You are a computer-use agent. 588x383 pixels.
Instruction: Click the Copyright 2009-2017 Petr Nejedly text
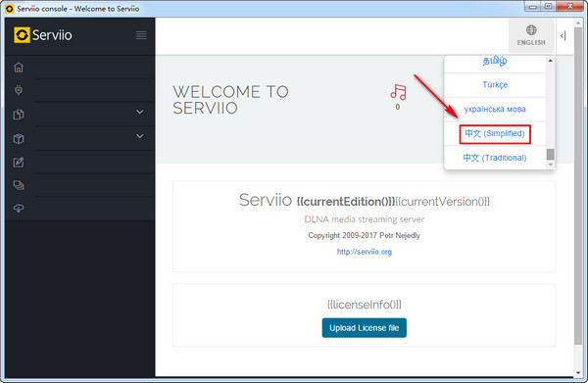point(365,235)
